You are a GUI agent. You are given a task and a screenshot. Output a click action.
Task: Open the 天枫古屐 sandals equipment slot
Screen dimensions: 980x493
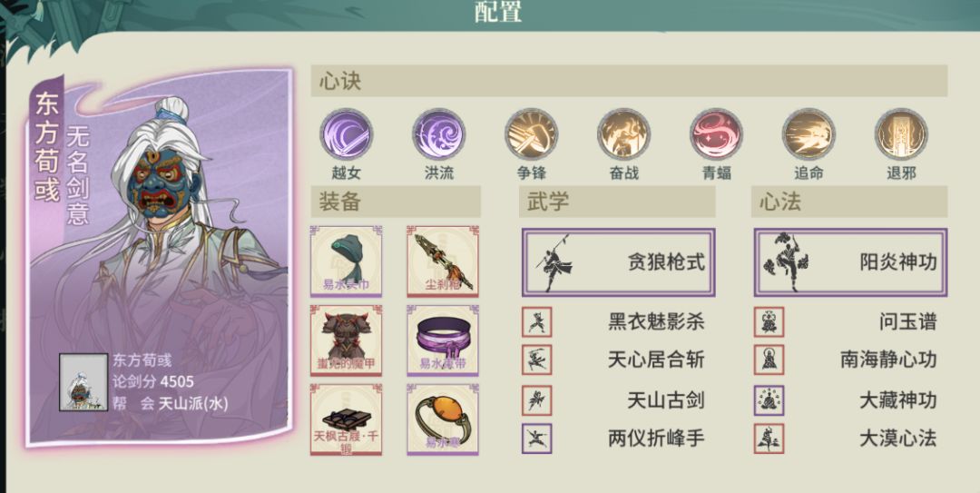click(x=347, y=419)
